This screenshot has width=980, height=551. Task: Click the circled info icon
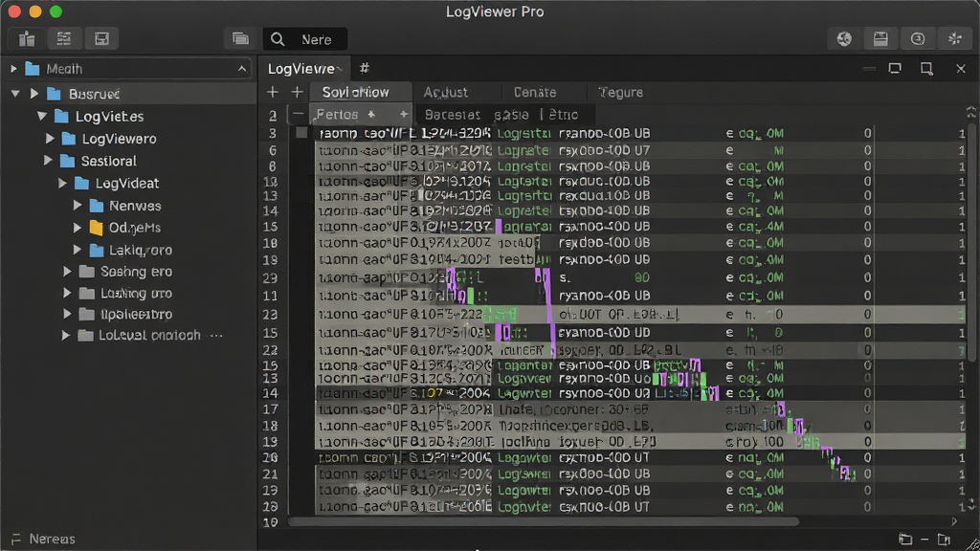click(918, 38)
